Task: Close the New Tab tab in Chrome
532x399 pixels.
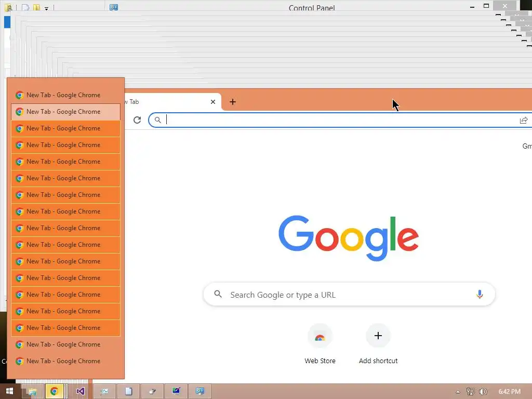Action: pyautogui.click(x=213, y=102)
